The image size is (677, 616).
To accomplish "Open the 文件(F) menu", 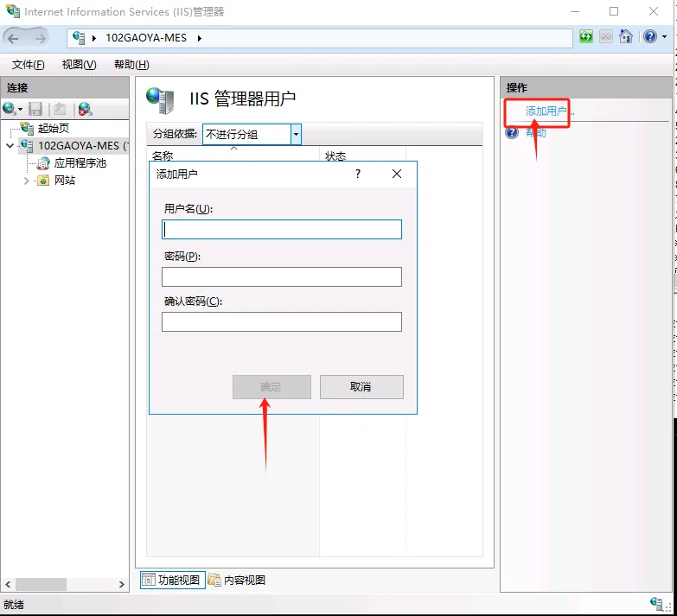I will 28,65.
